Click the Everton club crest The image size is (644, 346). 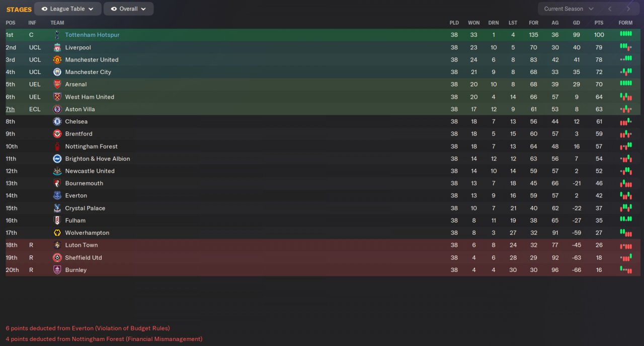pyautogui.click(x=57, y=195)
